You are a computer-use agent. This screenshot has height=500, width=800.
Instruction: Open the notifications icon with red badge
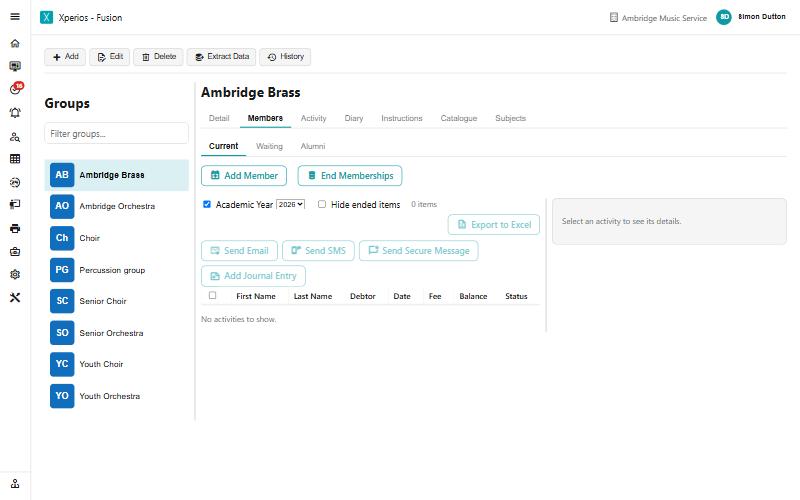click(16, 89)
